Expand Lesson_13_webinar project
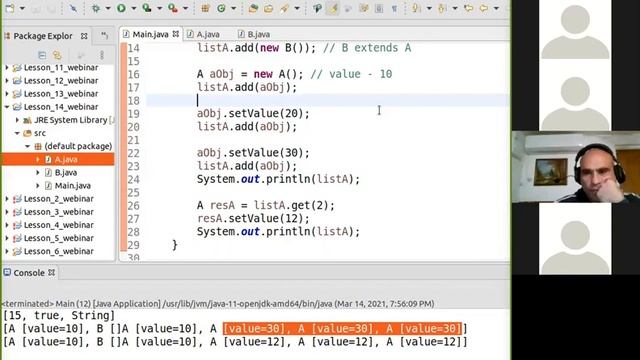Viewport: 640px width, 360px height. [x=7, y=93]
